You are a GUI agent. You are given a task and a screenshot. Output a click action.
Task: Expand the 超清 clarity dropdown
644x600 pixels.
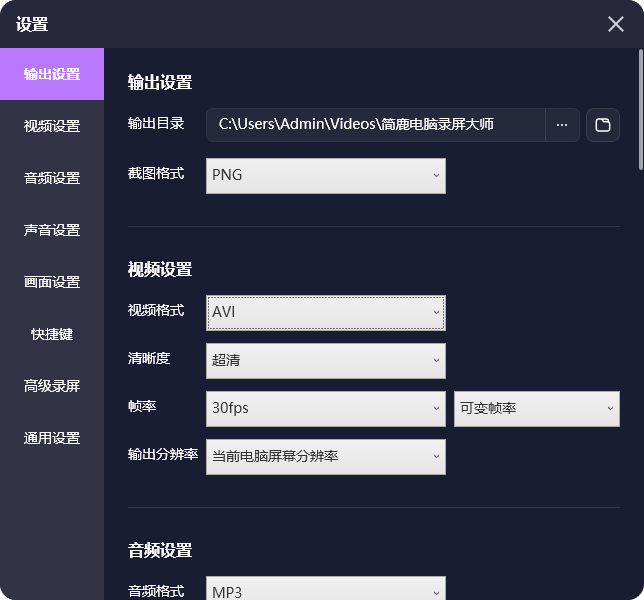326,361
